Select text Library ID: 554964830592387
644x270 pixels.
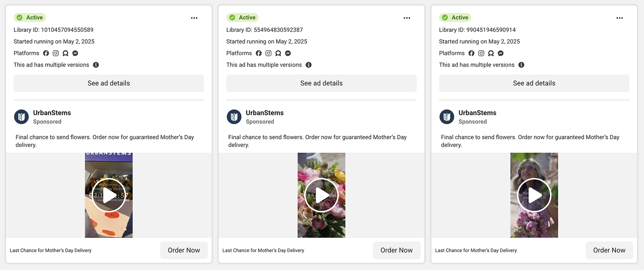click(264, 30)
